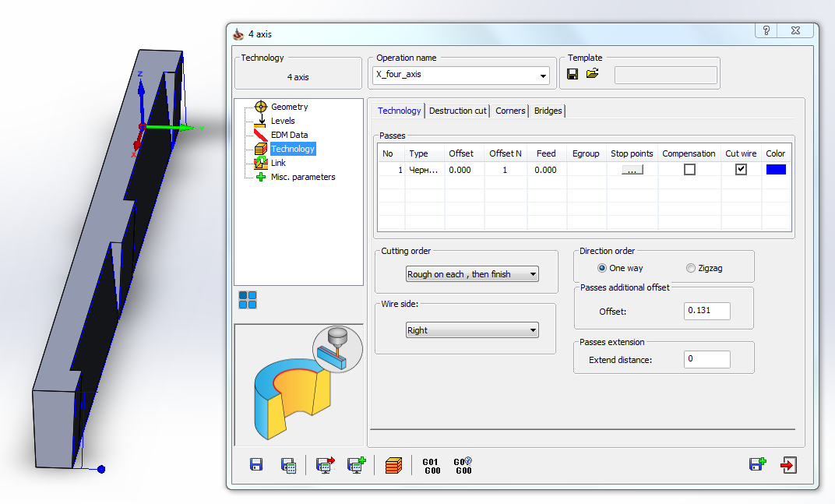
Task: Click the red arrow Exit icon
Action: tap(789, 464)
